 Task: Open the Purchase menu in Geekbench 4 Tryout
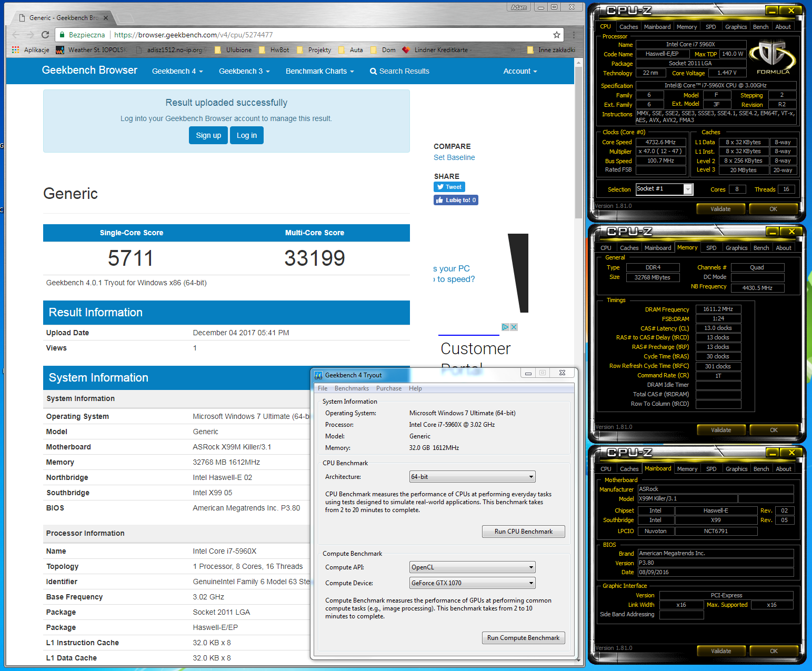[x=389, y=388]
